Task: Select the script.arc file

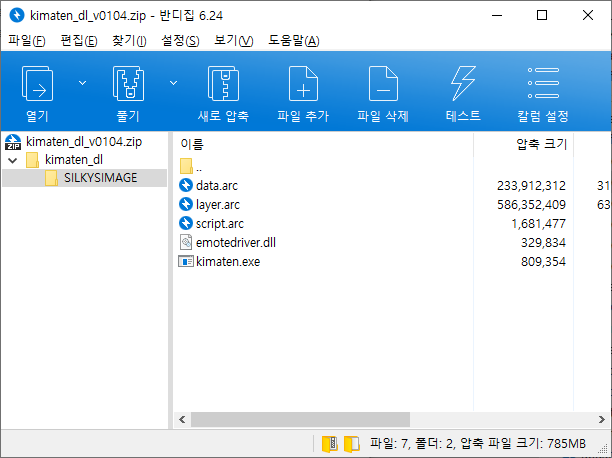Action: pos(220,224)
